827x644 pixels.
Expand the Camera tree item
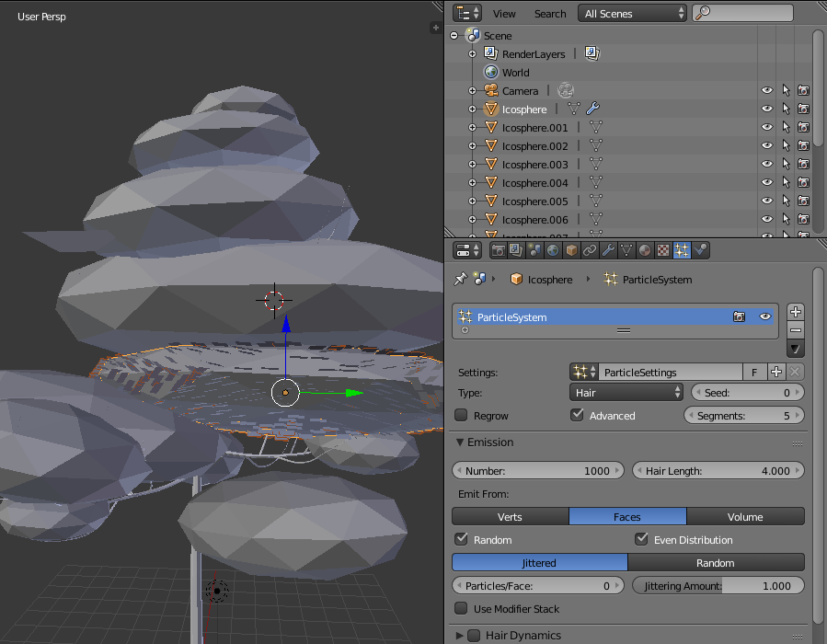coord(473,91)
